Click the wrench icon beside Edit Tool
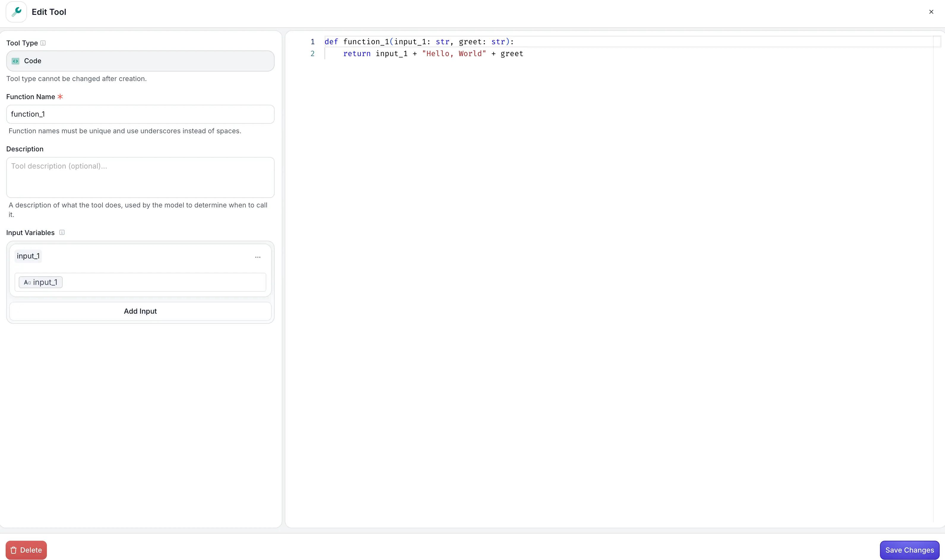The image size is (945, 560). pyautogui.click(x=16, y=12)
